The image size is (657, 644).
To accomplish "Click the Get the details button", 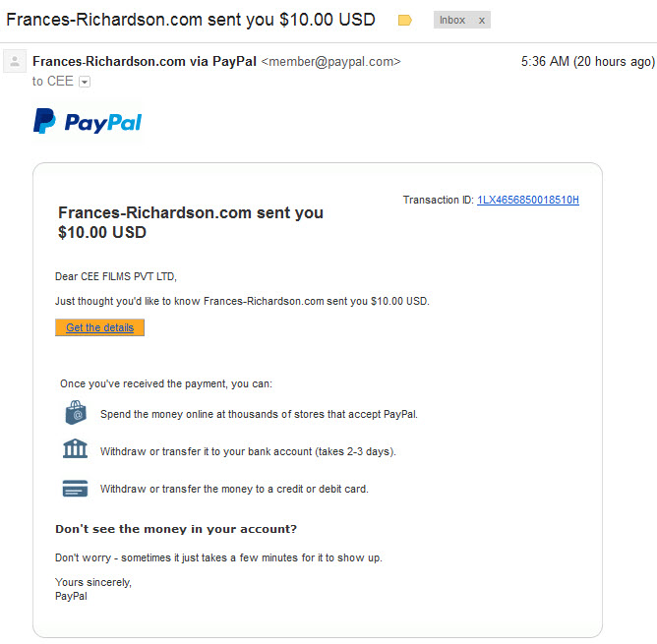I will (x=99, y=327).
